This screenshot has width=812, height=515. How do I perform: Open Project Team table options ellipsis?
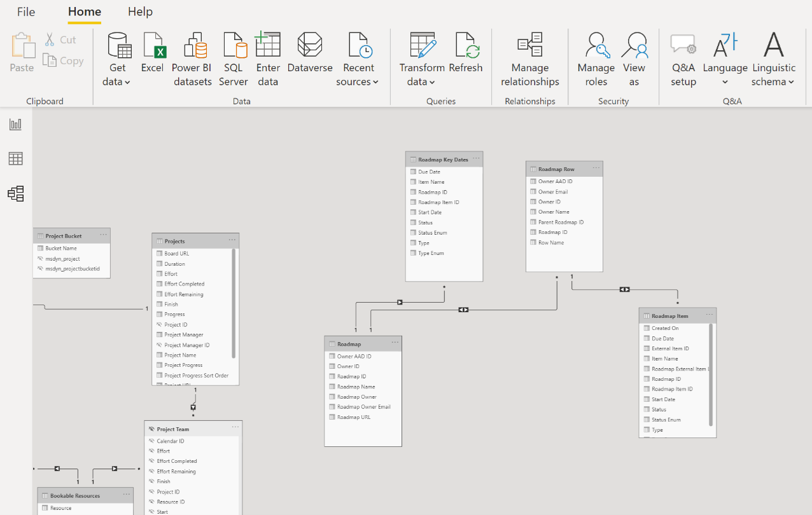tap(235, 428)
